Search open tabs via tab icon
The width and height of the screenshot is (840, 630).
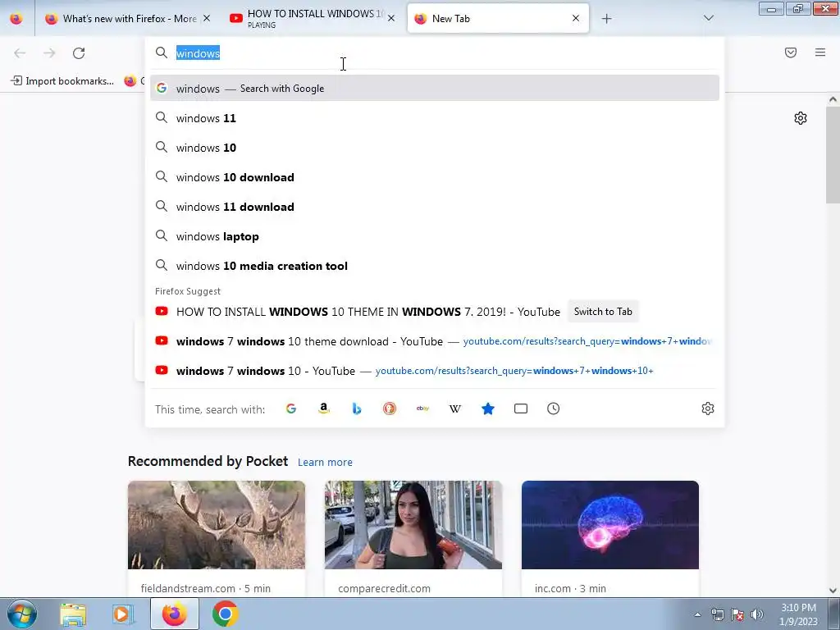click(x=521, y=409)
